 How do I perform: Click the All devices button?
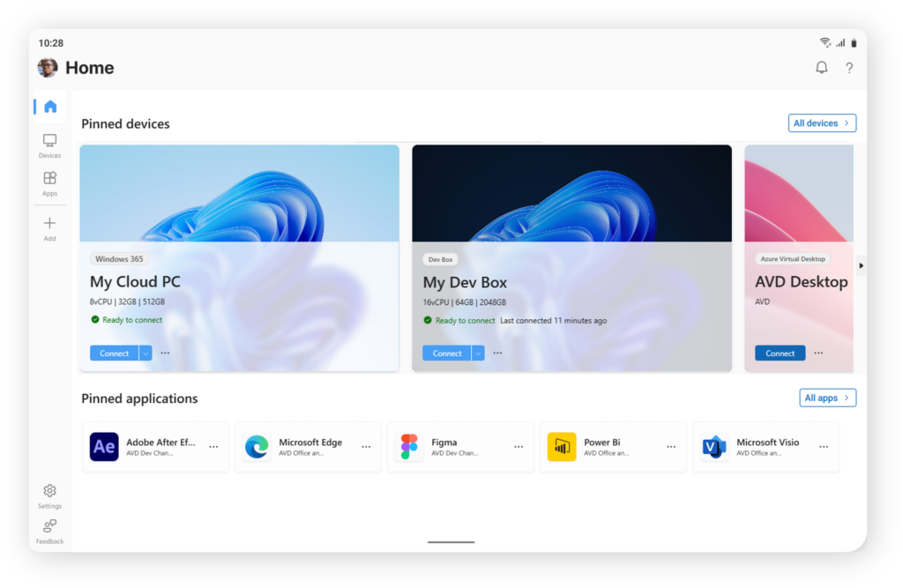[x=822, y=123]
